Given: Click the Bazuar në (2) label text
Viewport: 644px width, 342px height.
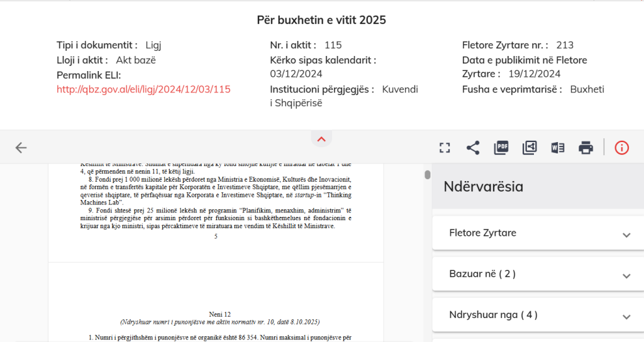Looking at the screenshot, I should [482, 274].
